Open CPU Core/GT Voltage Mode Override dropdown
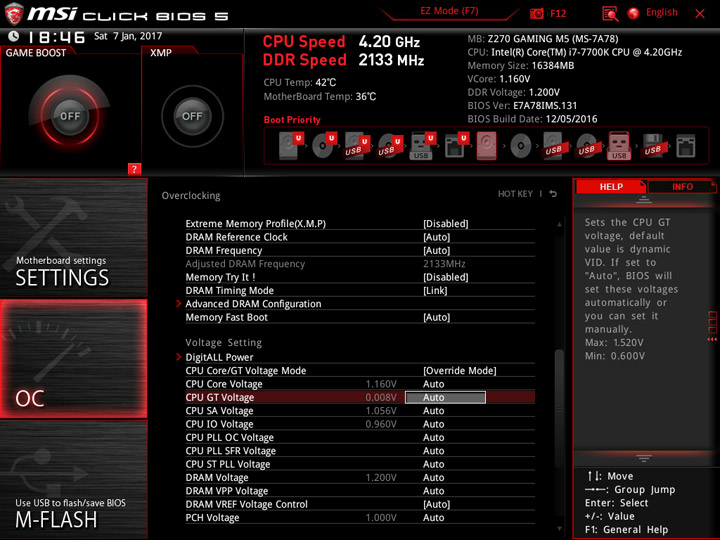Screen dimensions: 720x540 pos(460,371)
